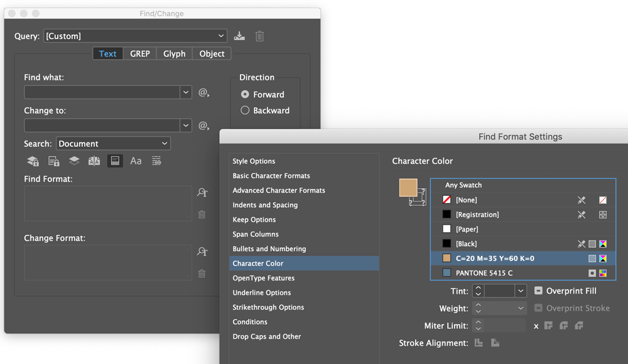Screen dimensions: 628x364
Task: Click the Find what input field
Action: [x=104, y=92]
